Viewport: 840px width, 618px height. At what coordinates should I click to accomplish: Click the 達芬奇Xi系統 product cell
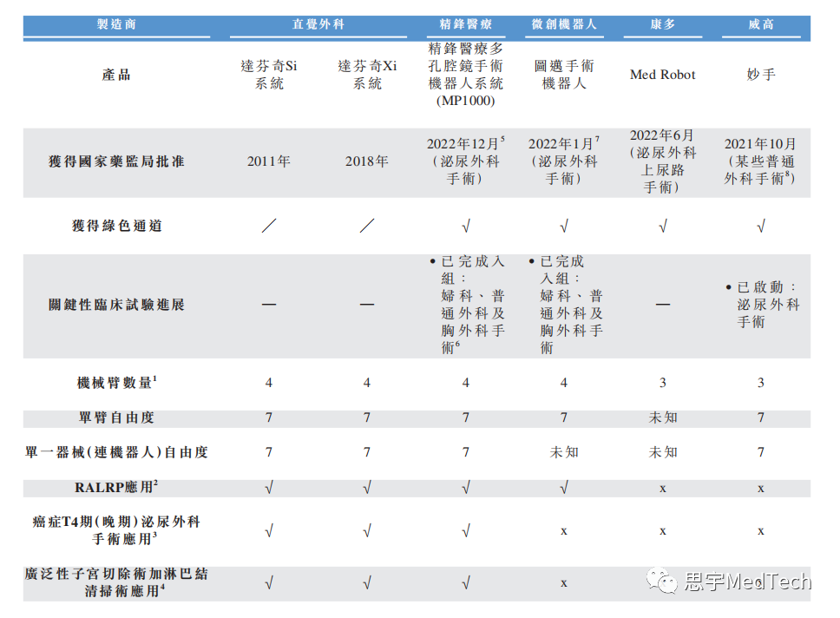coord(367,75)
